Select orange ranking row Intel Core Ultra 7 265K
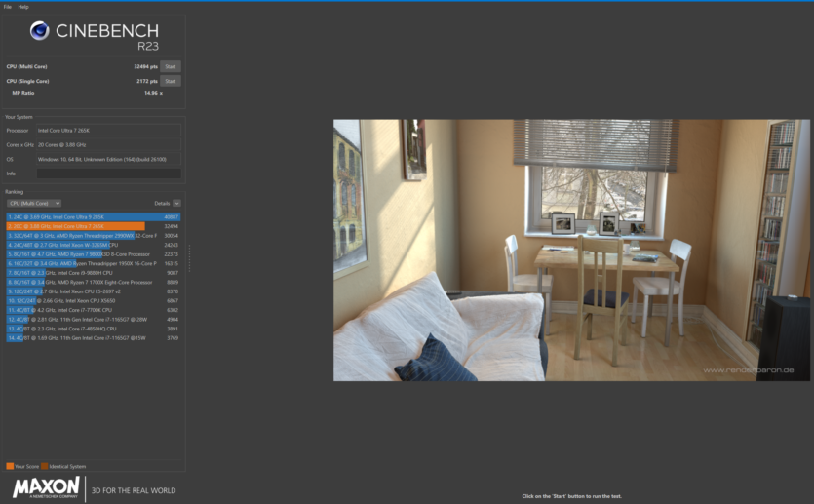 click(x=93, y=226)
